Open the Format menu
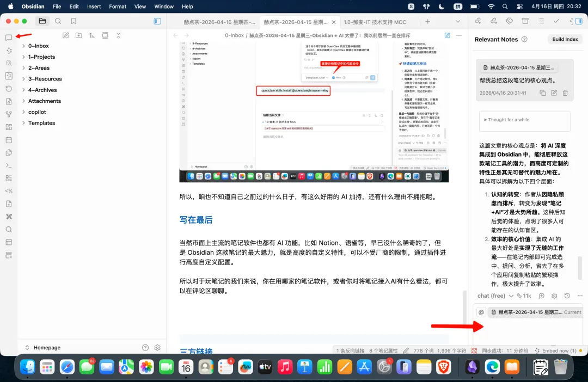 [x=118, y=7]
